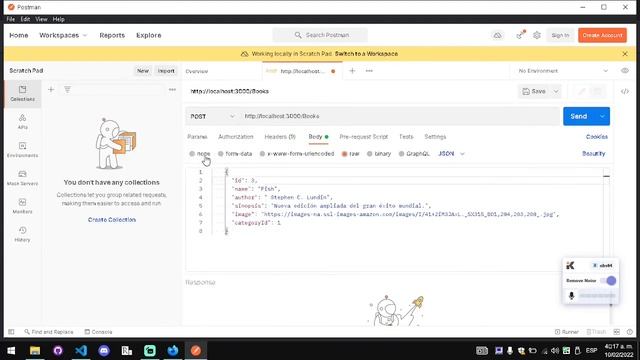Open the File menu
Viewport: 640px width, 360px height.
click(x=11, y=19)
